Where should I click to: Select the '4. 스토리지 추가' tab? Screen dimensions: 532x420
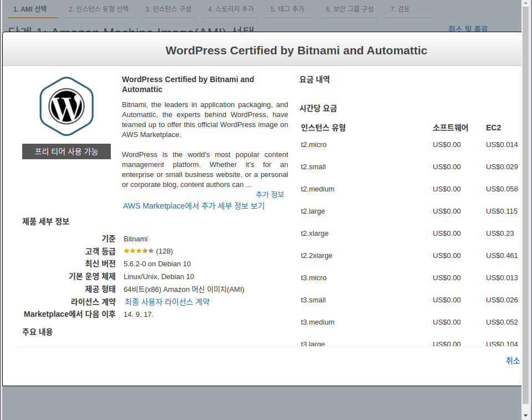231,9
